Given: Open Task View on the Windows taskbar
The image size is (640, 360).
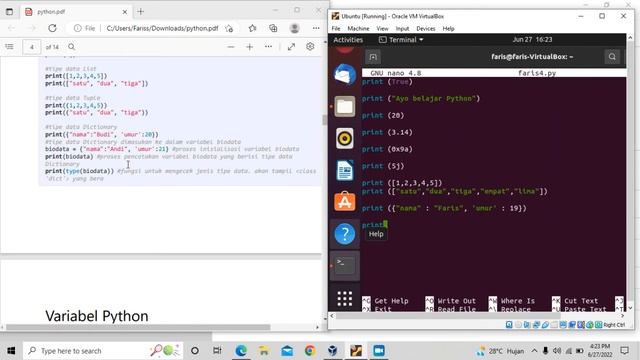Looking at the screenshot, I should point(217,351).
